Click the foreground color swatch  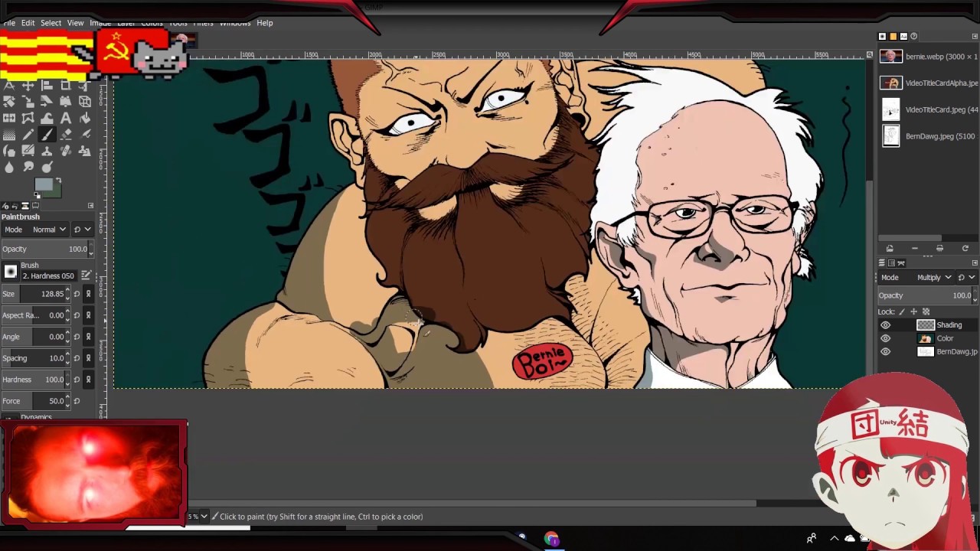click(x=44, y=185)
